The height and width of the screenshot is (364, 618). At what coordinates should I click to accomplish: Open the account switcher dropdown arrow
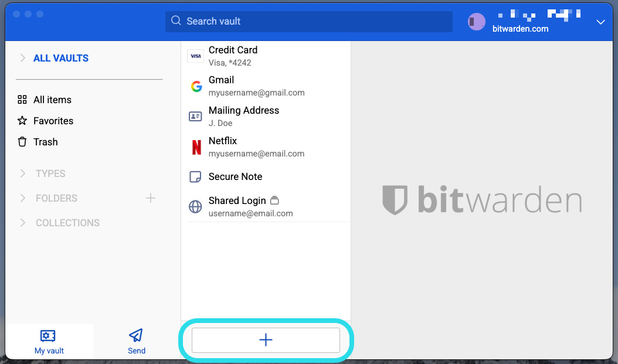[600, 22]
